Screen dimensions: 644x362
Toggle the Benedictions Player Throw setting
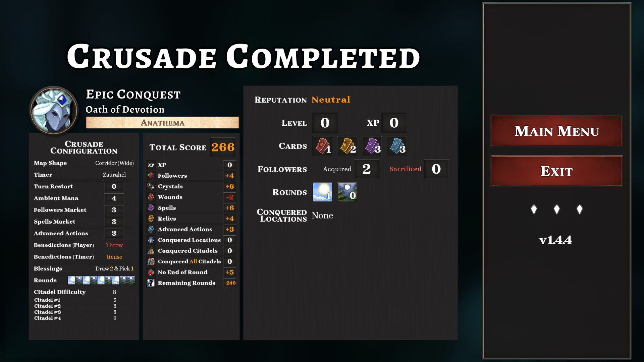pos(114,245)
